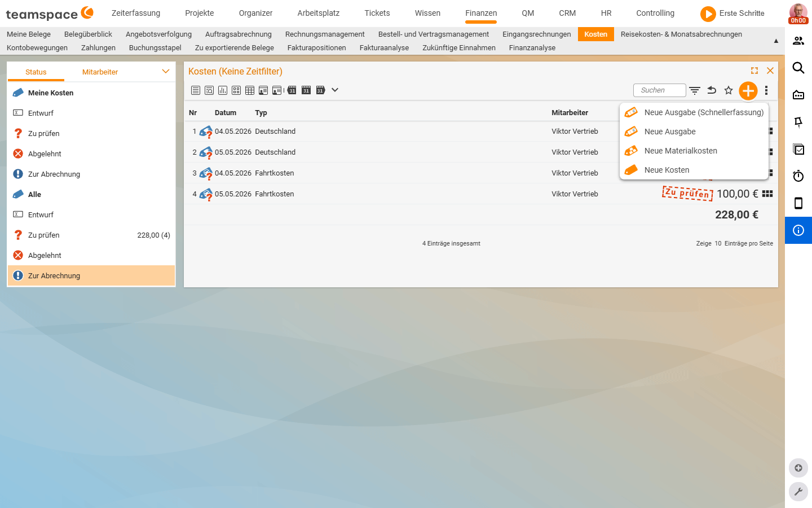Screen dimensions: 812x508
Task: Select Zur Abrechnung under Meine Kosten
Action: [91, 174]
